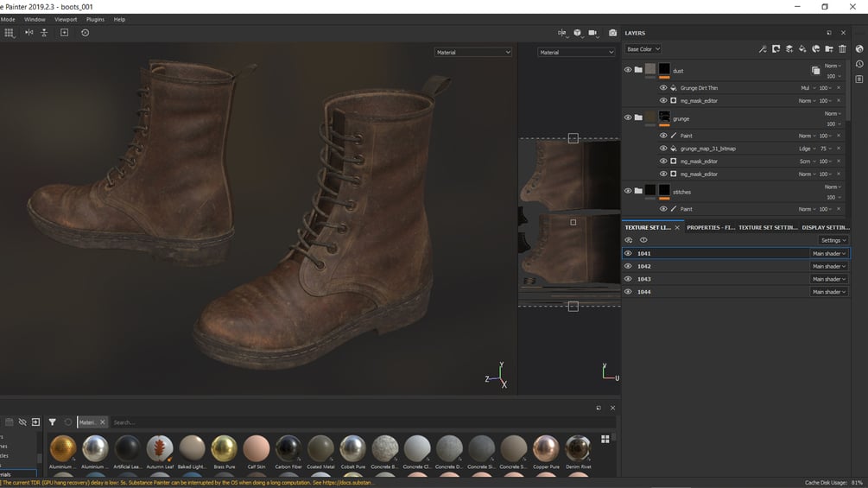Image resolution: width=868 pixels, height=488 pixels.
Task: Toggle visibility of Grunge Dirt Thin effect
Action: 663,88
